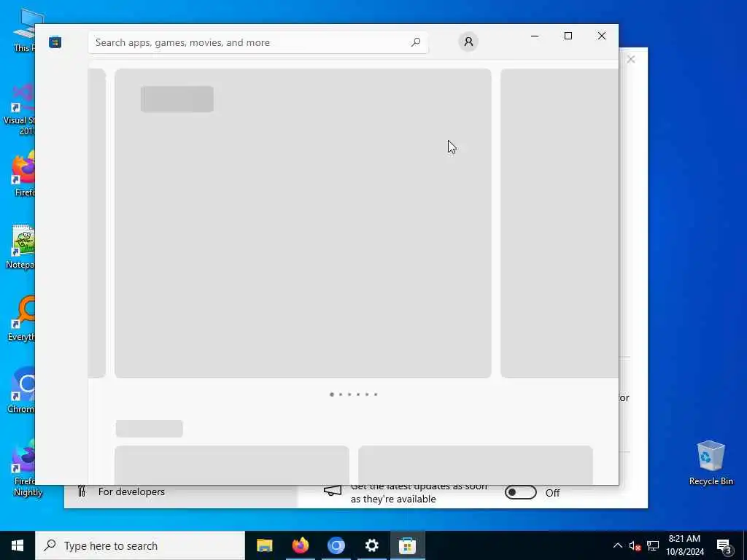The width and height of the screenshot is (747, 560).
Task: Open File Explorer from the taskbar
Action: [264, 545]
